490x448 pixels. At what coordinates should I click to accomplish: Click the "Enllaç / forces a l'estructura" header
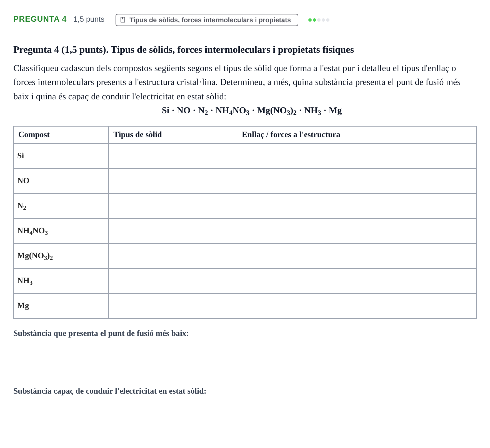click(357, 135)
